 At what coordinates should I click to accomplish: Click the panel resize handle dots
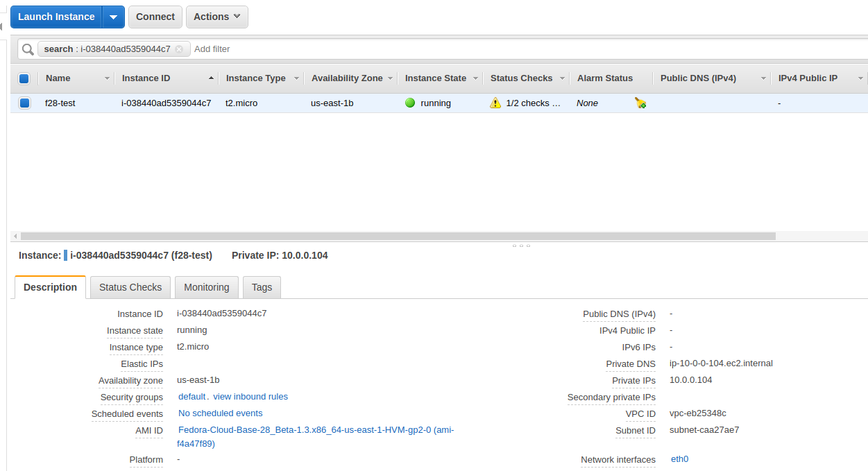click(x=521, y=246)
